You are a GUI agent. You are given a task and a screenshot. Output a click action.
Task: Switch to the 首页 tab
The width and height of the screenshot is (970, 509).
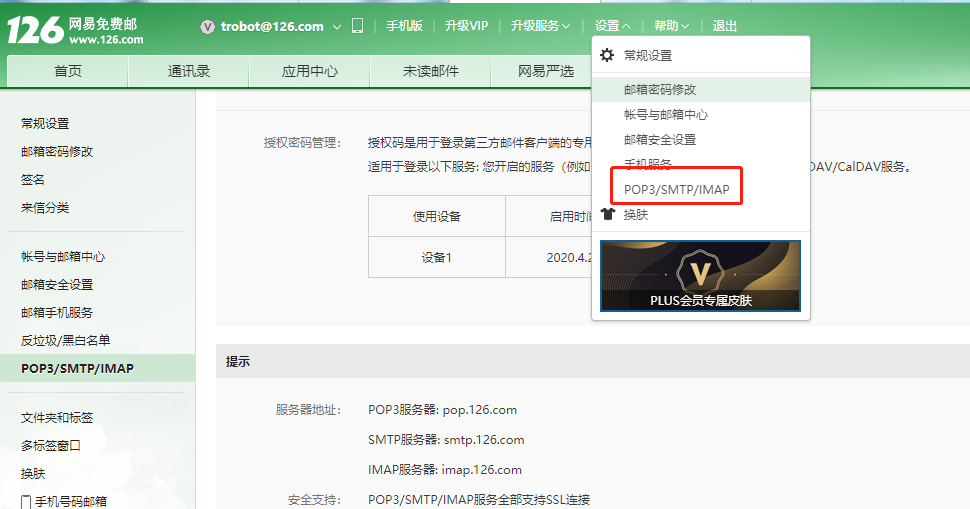[x=67, y=71]
